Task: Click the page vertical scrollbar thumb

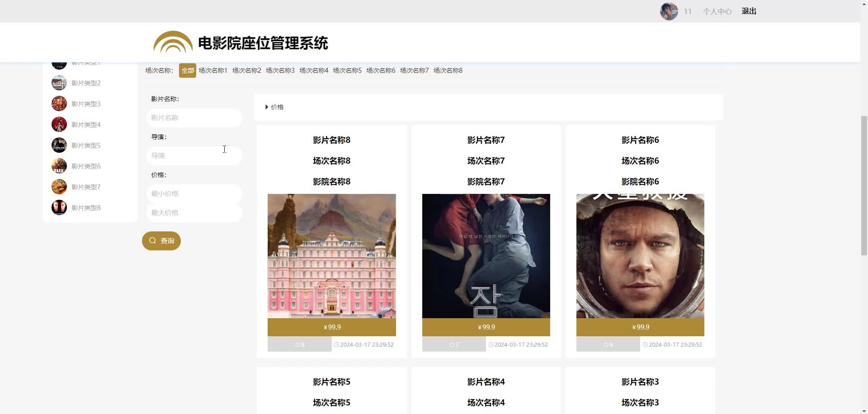Action: click(x=864, y=186)
